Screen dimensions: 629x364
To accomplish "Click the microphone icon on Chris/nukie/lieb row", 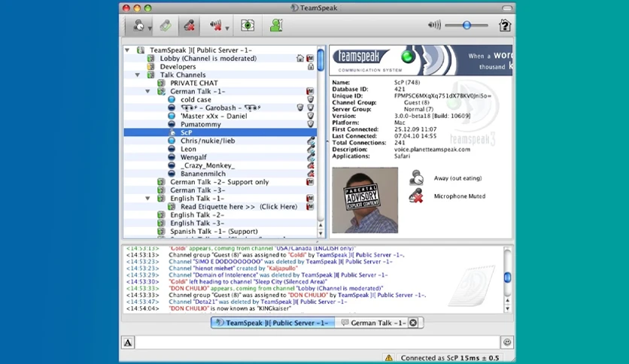I will (311, 141).
